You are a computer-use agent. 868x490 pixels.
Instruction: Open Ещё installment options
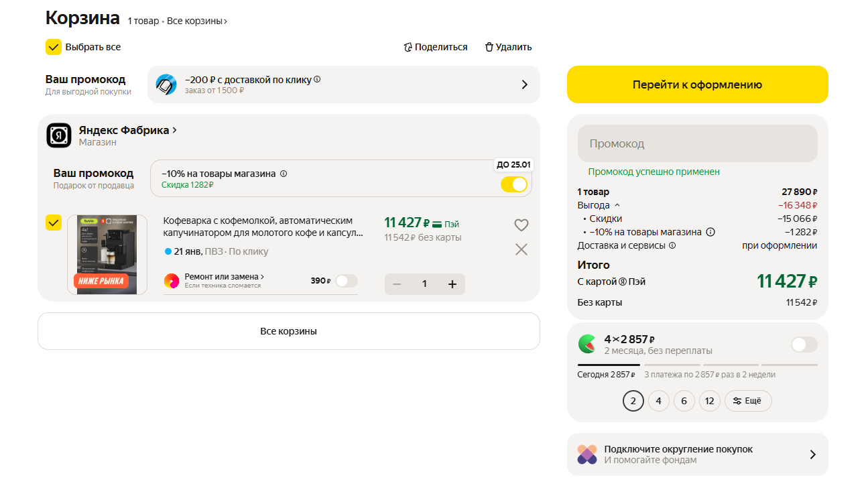[x=747, y=401]
